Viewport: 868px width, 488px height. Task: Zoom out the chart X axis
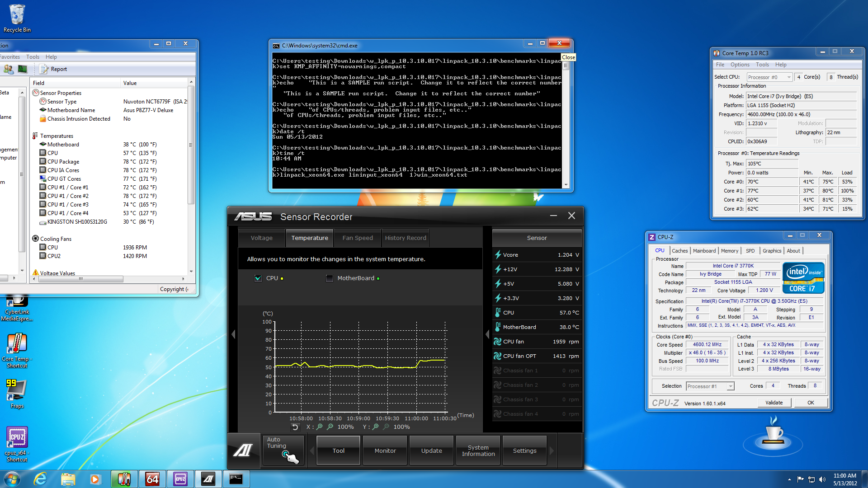point(330,427)
